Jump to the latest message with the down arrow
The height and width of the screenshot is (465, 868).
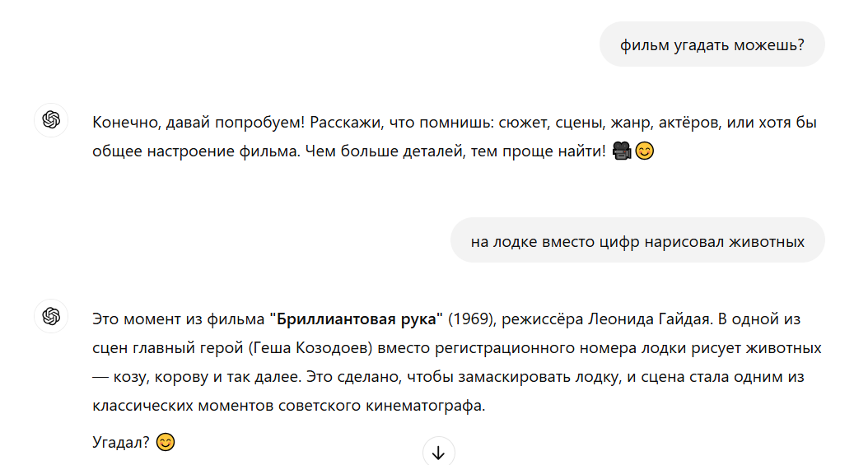438,453
